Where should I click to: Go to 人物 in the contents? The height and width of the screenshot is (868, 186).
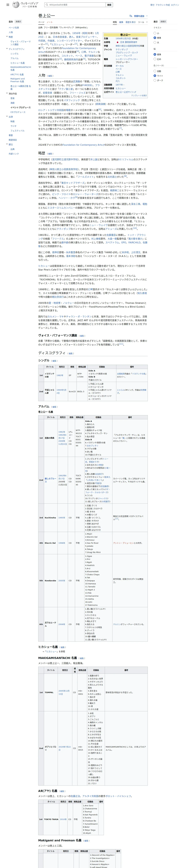click(11, 32)
